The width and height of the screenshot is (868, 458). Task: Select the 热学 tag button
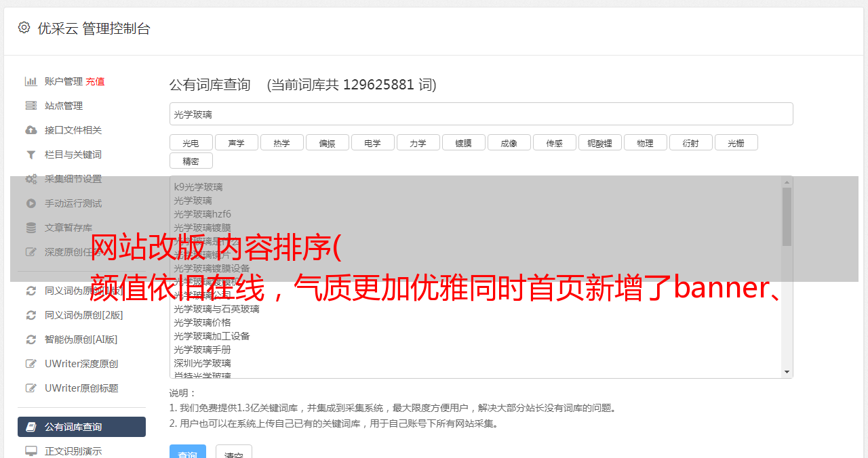[x=282, y=143]
